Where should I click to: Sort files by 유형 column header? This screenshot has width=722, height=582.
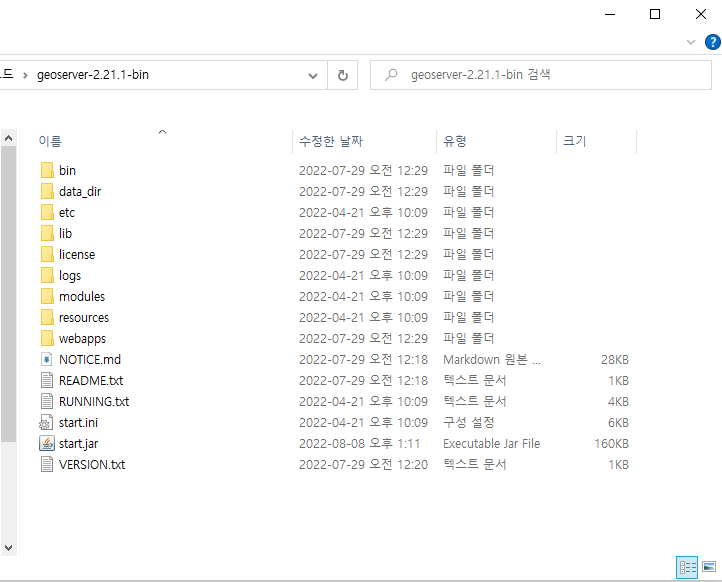coord(455,141)
